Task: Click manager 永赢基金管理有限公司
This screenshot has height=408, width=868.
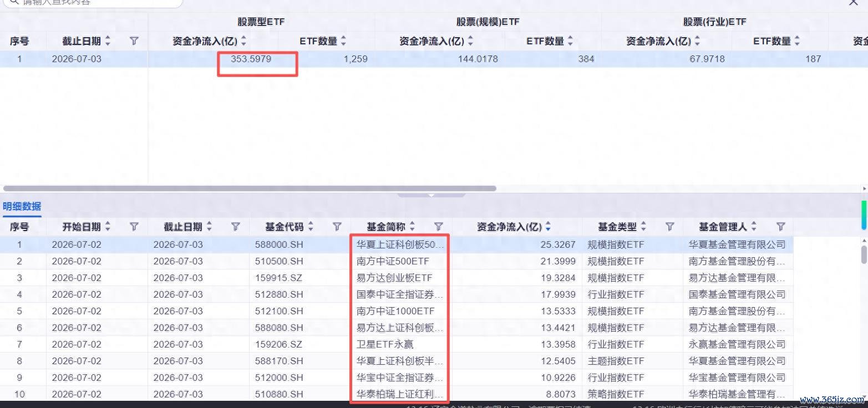Action: pyautogui.click(x=737, y=344)
